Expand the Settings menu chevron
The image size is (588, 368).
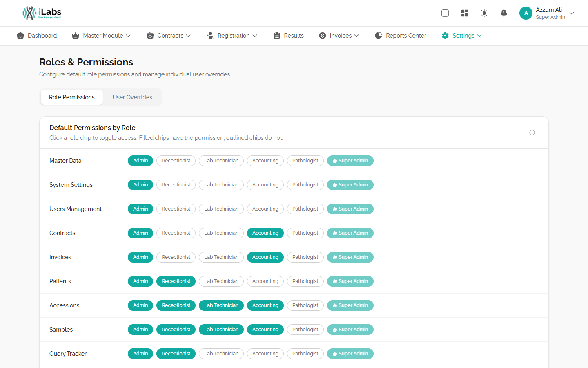[479, 36]
